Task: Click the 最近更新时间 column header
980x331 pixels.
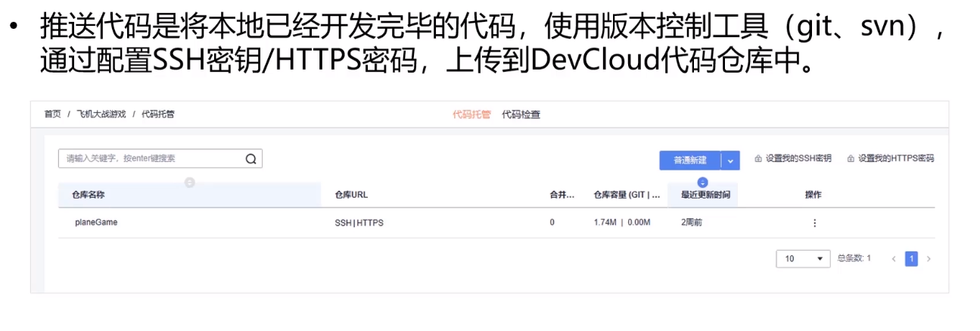Action: [x=705, y=195]
